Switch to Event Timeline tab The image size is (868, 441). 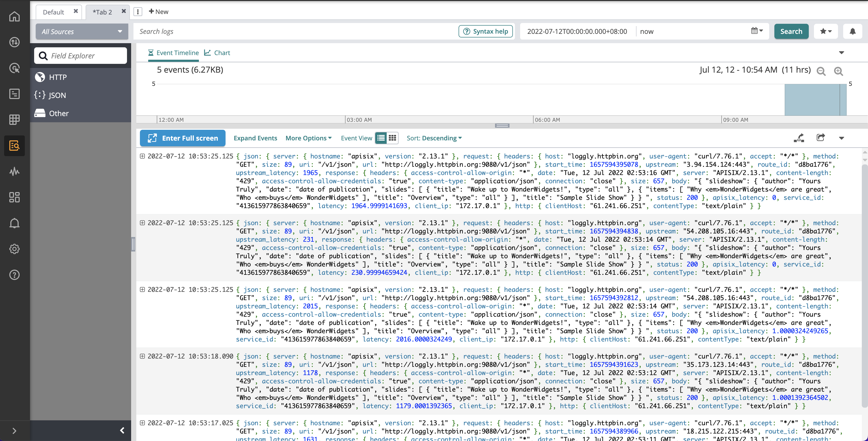pos(174,53)
